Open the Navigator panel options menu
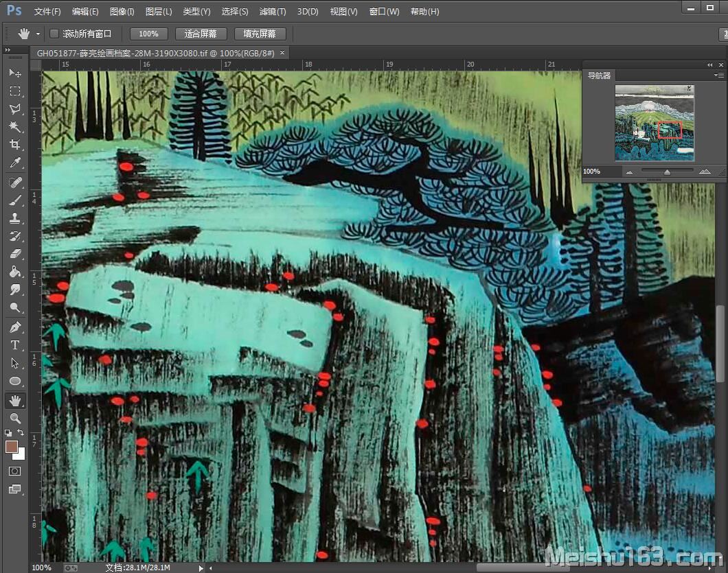Screen dimensions: 728x573 click(719, 75)
